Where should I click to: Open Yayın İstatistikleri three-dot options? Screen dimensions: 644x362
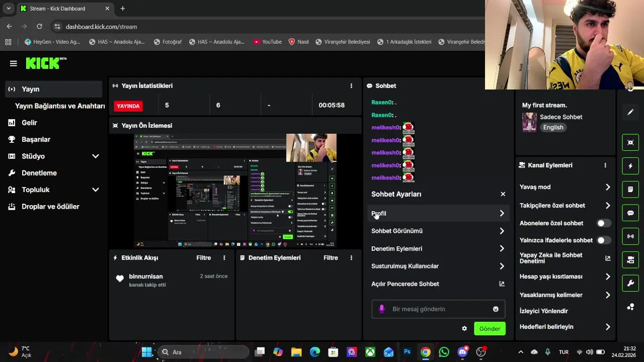pos(351,86)
